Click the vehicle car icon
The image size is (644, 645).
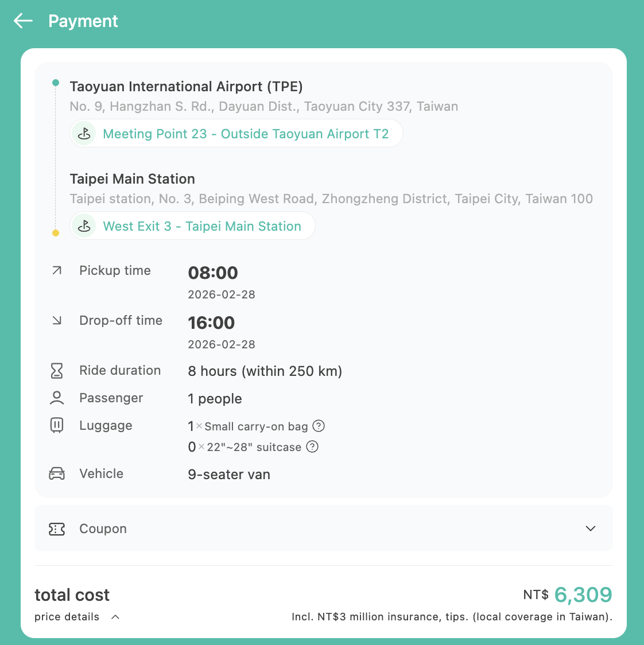57,474
